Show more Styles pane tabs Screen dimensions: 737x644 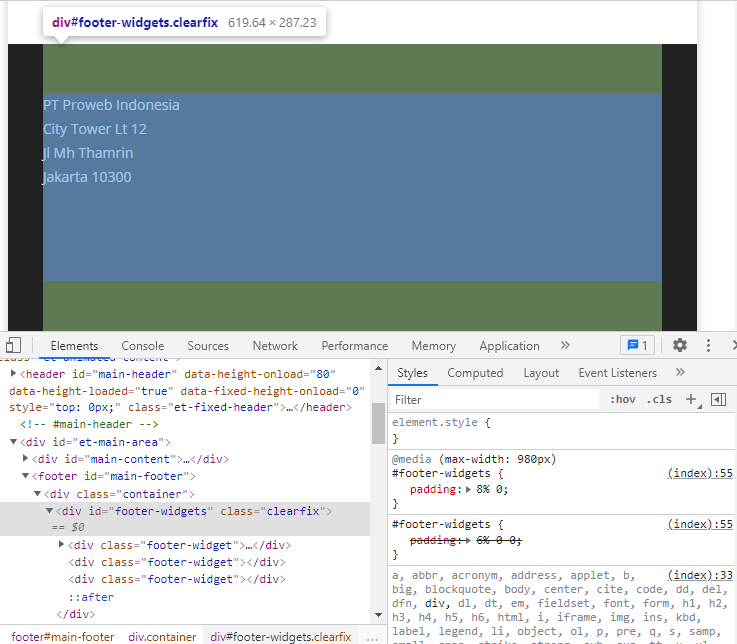click(680, 373)
